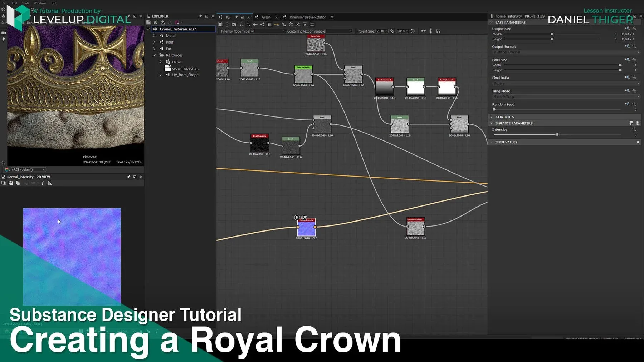This screenshot has height=362, width=644.
Task: Expand the Metal item in the Explorer
Action: click(x=154, y=35)
